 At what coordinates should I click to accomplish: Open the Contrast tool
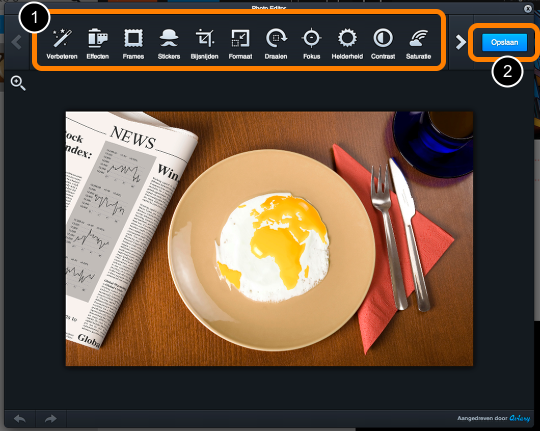pyautogui.click(x=383, y=44)
